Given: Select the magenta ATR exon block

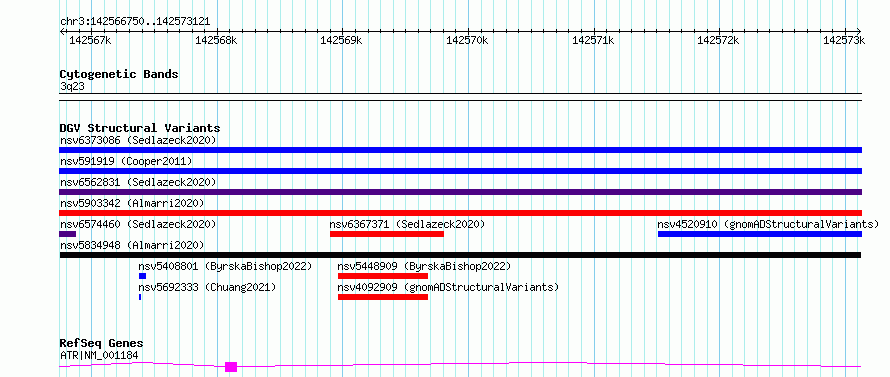Looking at the screenshot, I should pos(231,367).
